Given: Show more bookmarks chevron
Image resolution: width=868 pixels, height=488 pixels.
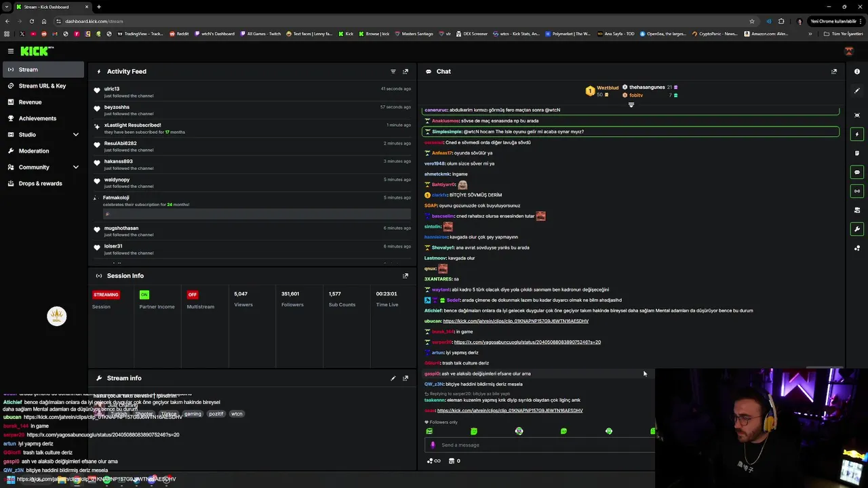Looking at the screenshot, I should point(810,34).
